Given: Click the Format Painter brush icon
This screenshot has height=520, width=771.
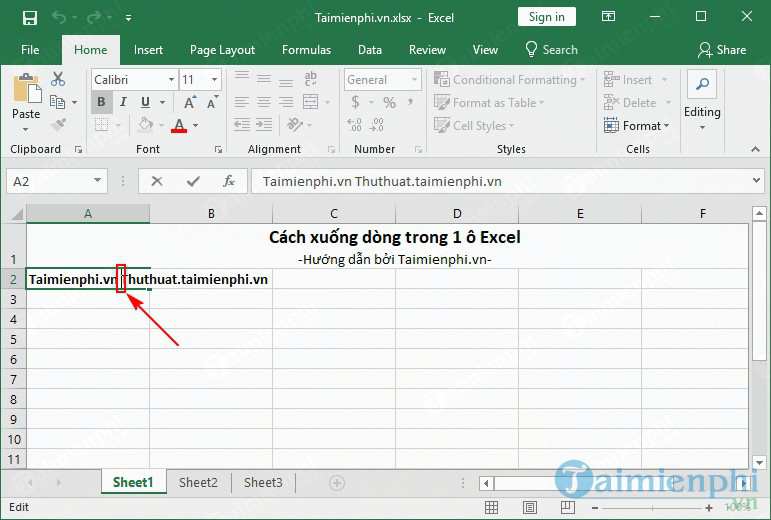Looking at the screenshot, I should click(59, 124).
